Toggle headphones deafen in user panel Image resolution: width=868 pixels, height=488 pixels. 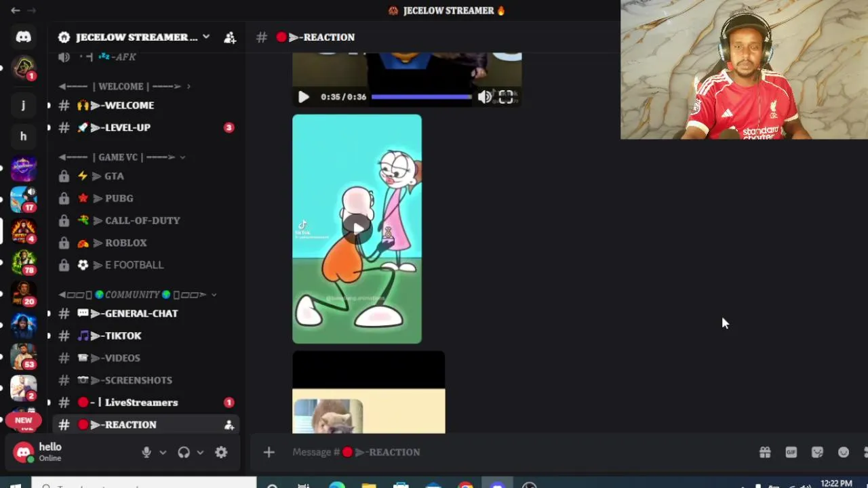tap(184, 452)
